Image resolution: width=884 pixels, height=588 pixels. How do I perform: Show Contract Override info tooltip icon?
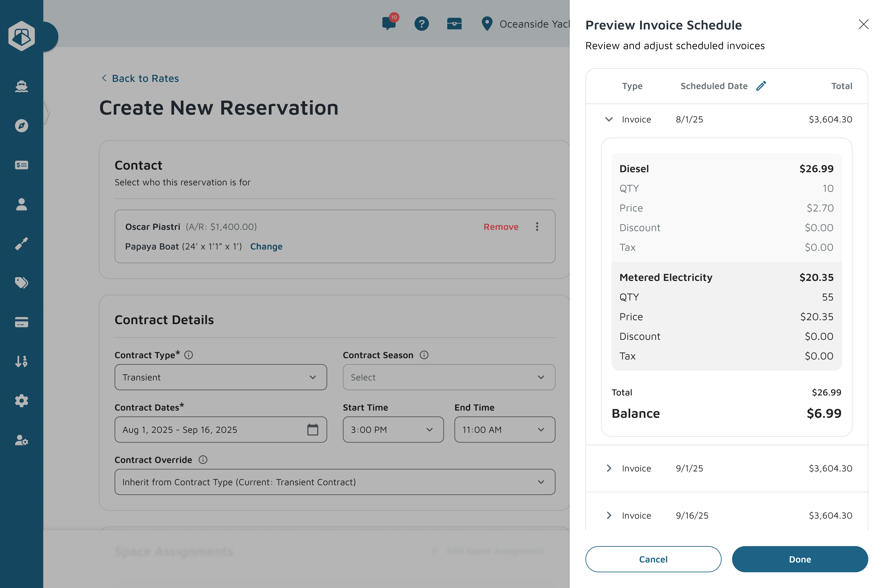[203, 460]
